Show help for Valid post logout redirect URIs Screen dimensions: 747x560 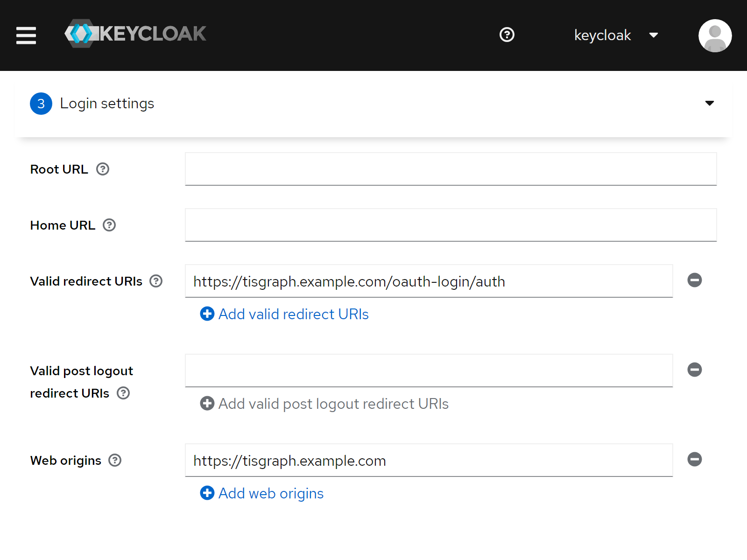(x=123, y=393)
